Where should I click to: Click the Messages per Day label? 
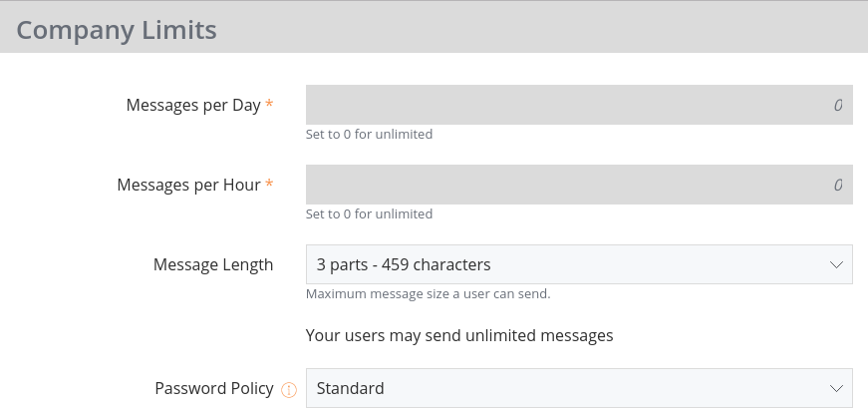click(193, 105)
